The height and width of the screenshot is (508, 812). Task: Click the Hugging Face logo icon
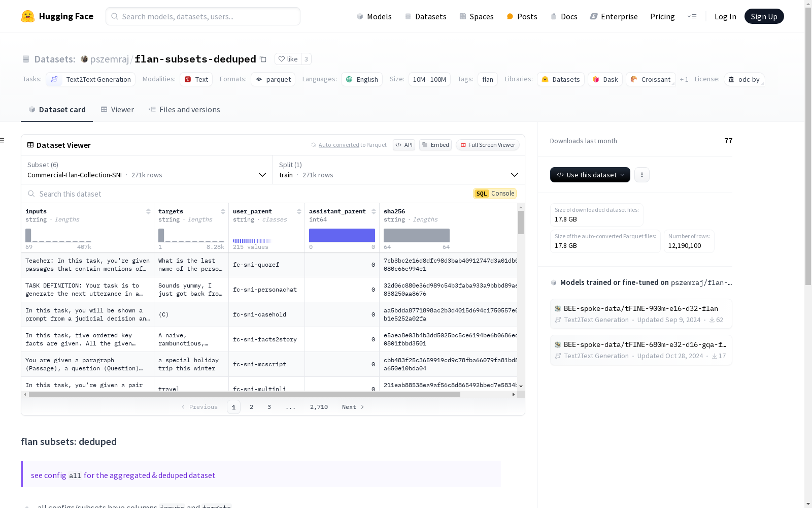tap(28, 16)
